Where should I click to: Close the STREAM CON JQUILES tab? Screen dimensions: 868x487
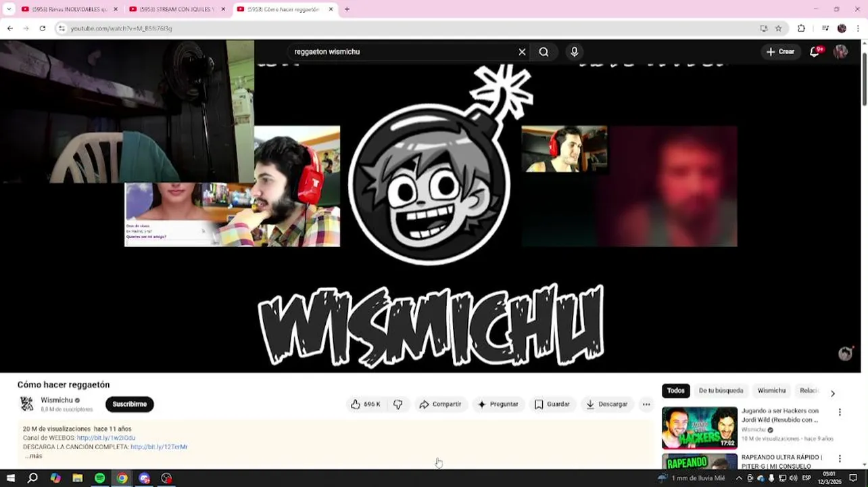coord(223,9)
